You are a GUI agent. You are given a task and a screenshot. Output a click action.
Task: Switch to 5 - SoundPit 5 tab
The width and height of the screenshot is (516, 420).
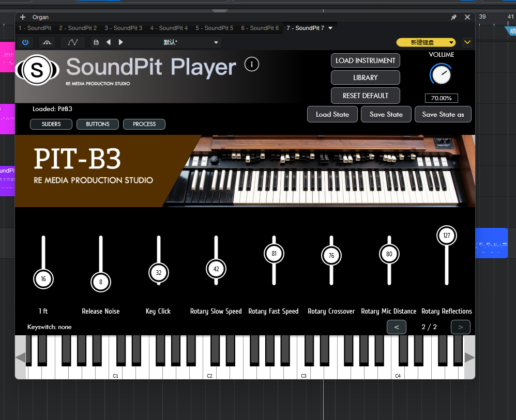point(214,28)
